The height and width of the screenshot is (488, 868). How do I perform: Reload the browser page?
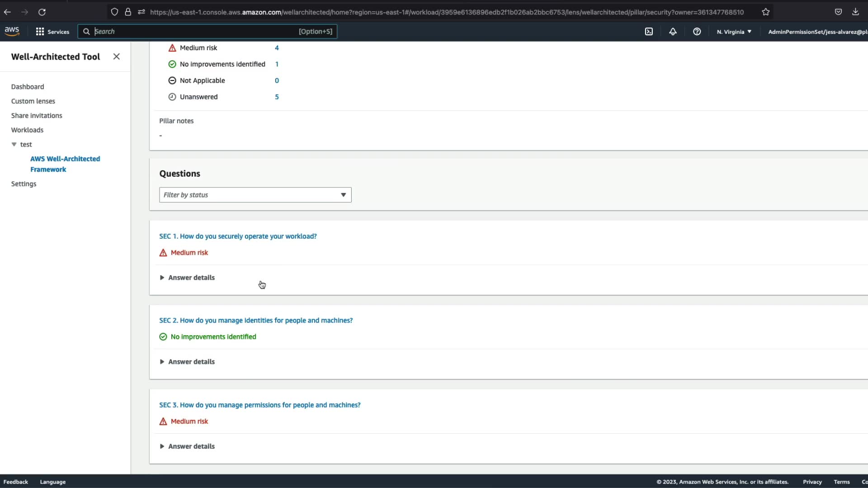point(42,12)
